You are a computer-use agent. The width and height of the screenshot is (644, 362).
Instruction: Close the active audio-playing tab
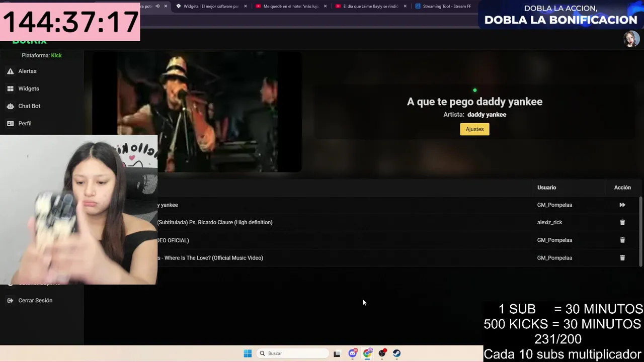point(166,7)
